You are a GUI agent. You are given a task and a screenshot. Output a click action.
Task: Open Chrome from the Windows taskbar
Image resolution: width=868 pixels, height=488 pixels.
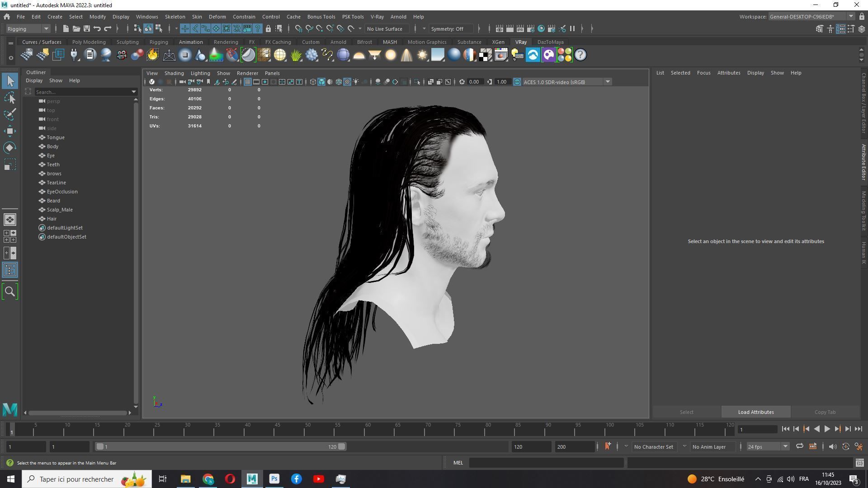coord(208,479)
